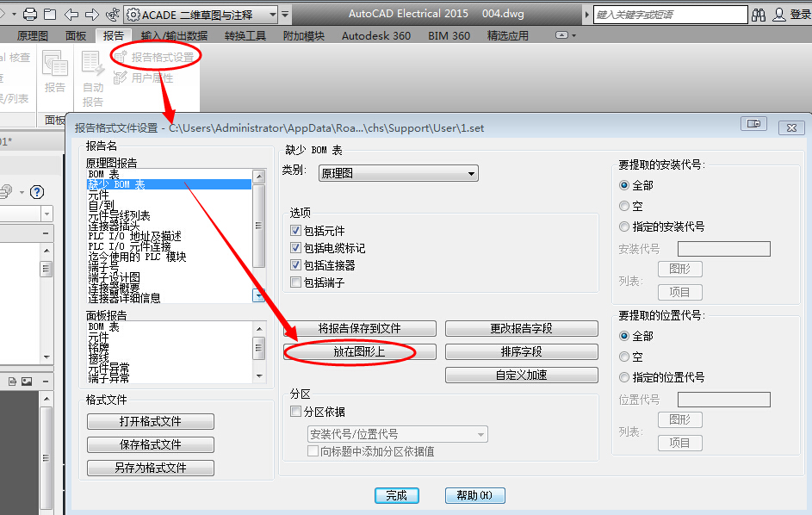This screenshot has width=812, height=515.
Task: Switch to the 面板 ribbon tab
Action: (x=75, y=35)
